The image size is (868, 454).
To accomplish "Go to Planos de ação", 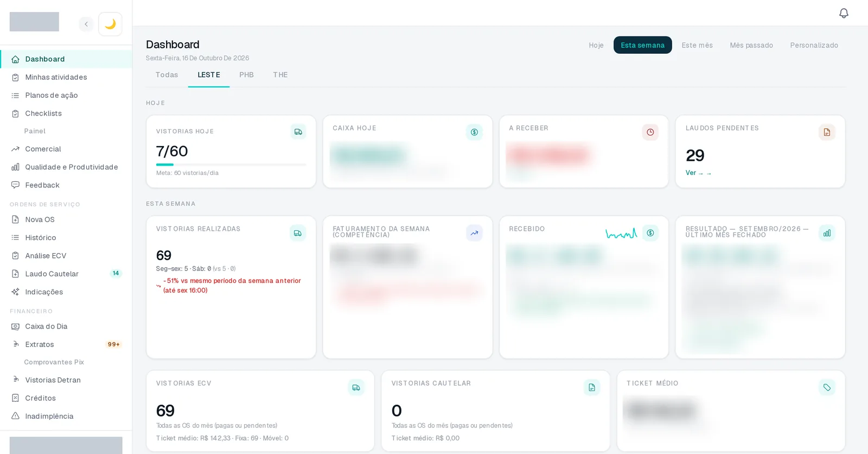I will coord(66,95).
